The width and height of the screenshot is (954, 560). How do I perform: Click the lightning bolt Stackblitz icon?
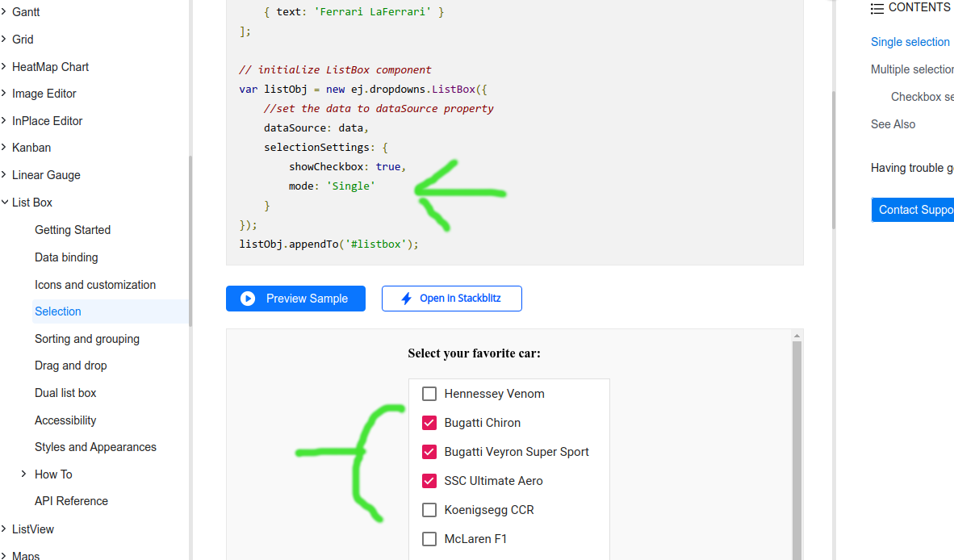[x=407, y=299]
